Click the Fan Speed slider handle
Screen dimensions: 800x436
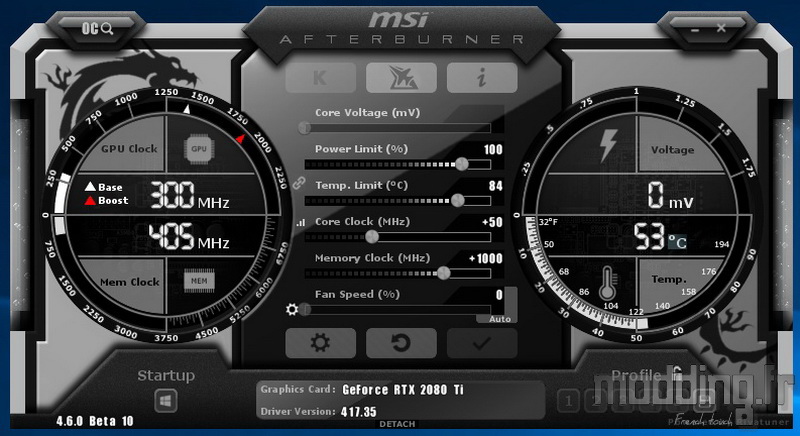pos(305,310)
